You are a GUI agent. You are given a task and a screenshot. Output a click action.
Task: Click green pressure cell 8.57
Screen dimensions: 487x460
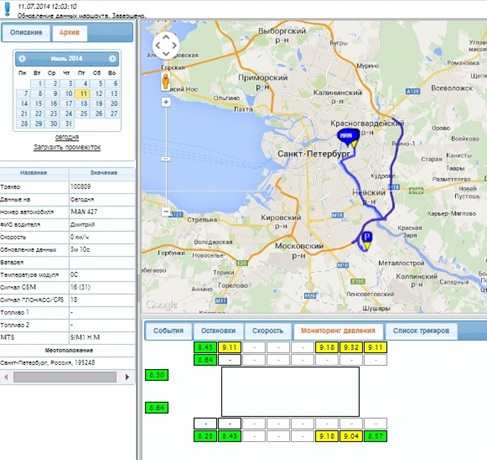(x=375, y=436)
